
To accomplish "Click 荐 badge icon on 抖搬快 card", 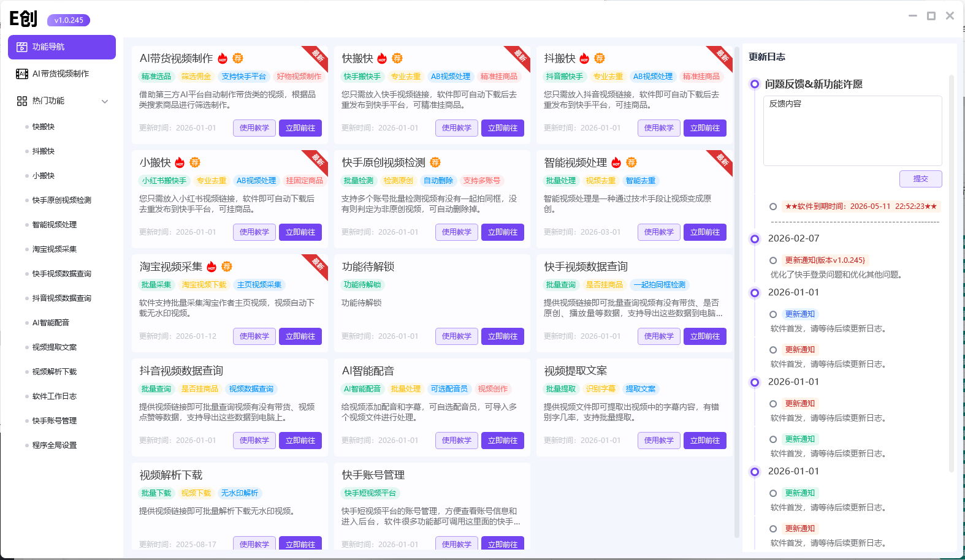I will 600,58.
